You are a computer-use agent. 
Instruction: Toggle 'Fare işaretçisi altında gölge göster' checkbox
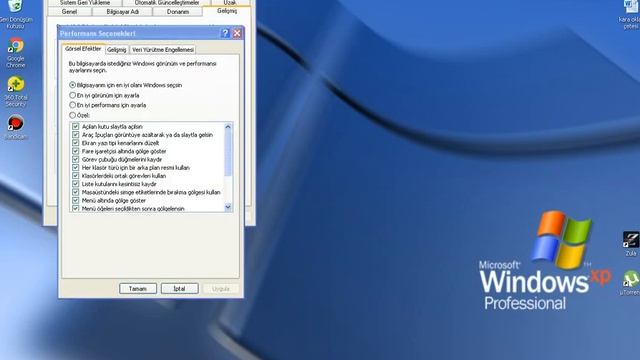click(76, 151)
